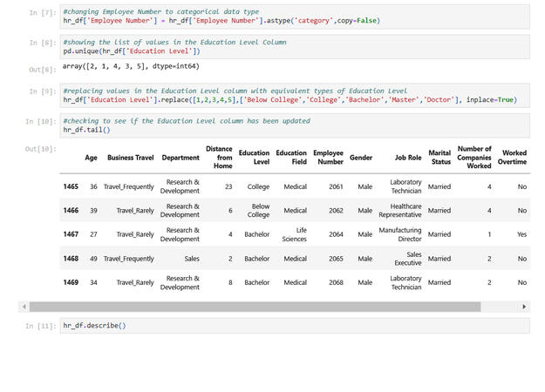Click the left arrow of the horizontal scrollbar
The width and height of the screenshot is (545, 392).
tap(24, 307)
